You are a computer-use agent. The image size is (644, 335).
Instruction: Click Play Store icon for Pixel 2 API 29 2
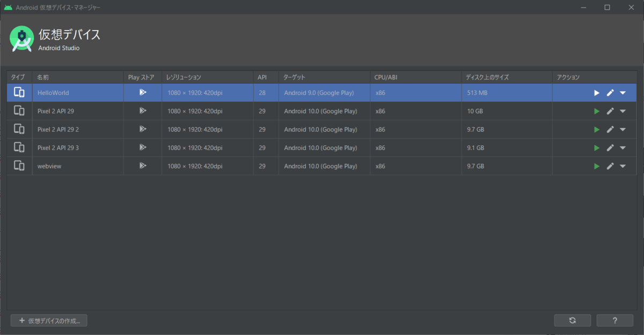tap(142, 129)
